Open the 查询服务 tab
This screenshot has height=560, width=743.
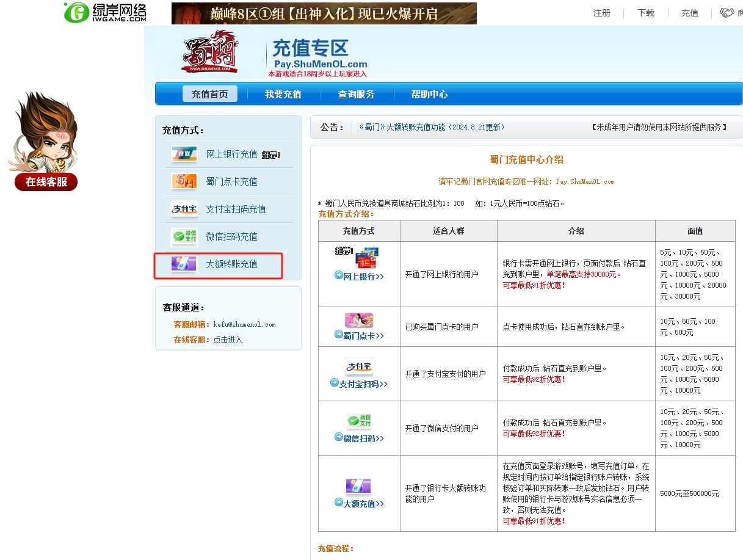(357, 94)
